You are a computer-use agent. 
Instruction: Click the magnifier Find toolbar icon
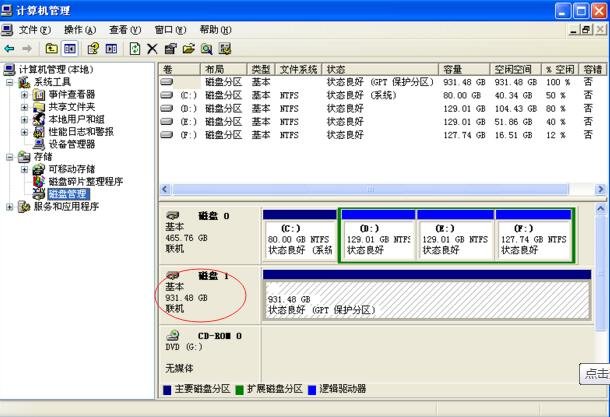[x=207, y=49]
